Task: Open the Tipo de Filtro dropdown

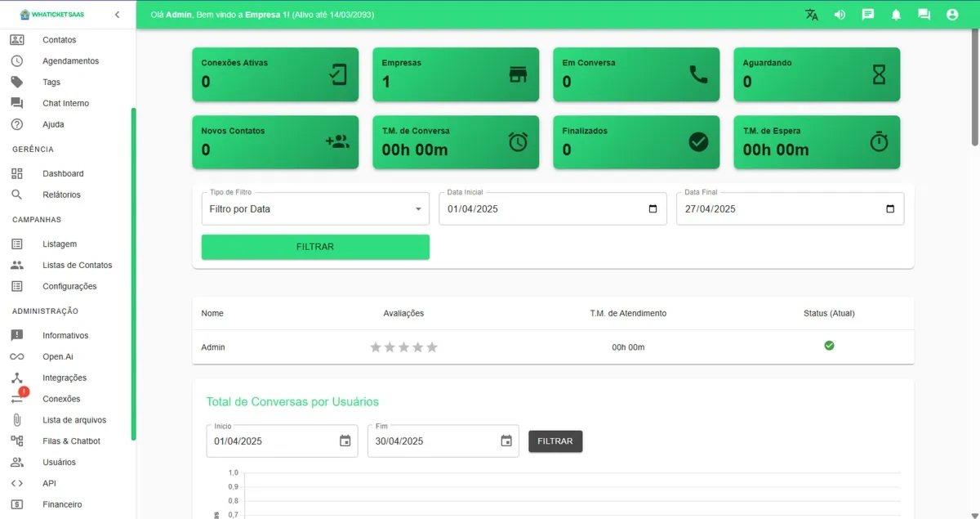Action: (x=315, y=208)
